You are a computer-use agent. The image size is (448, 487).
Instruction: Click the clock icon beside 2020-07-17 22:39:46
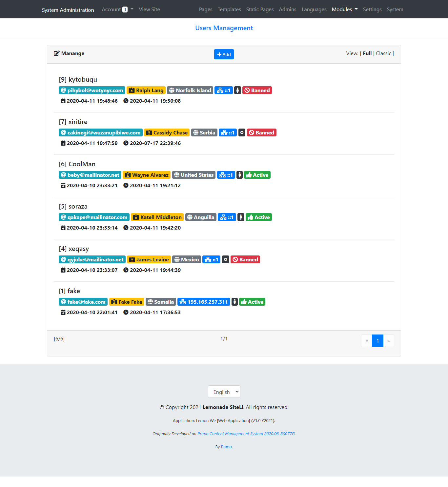(x=126, y=143)
